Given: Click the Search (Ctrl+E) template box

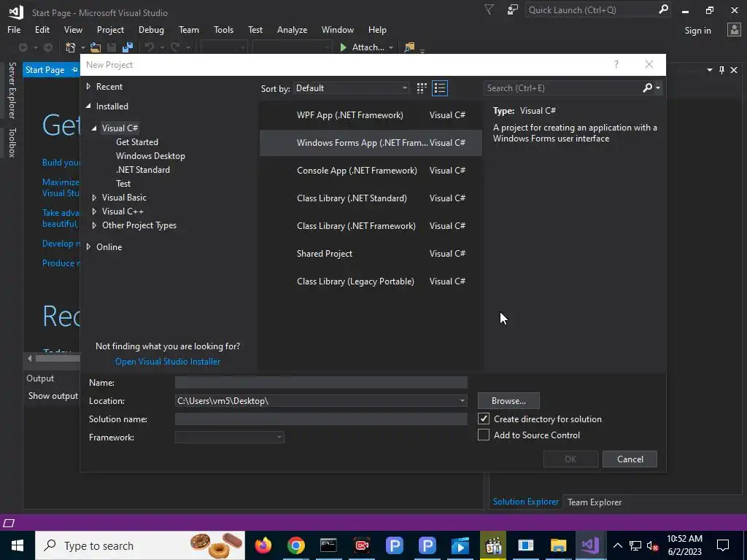Looking at the screenshot, I should tap(564, 88).
